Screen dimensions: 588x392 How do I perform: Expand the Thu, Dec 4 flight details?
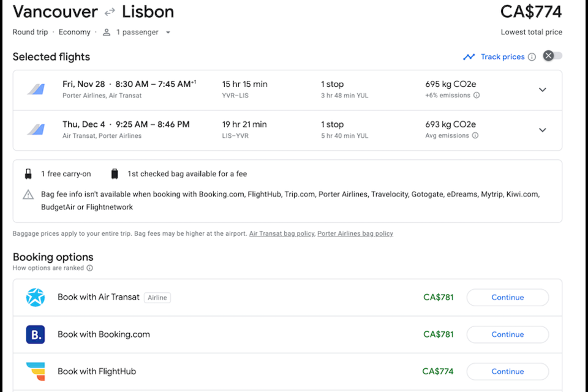coord(542,130)
